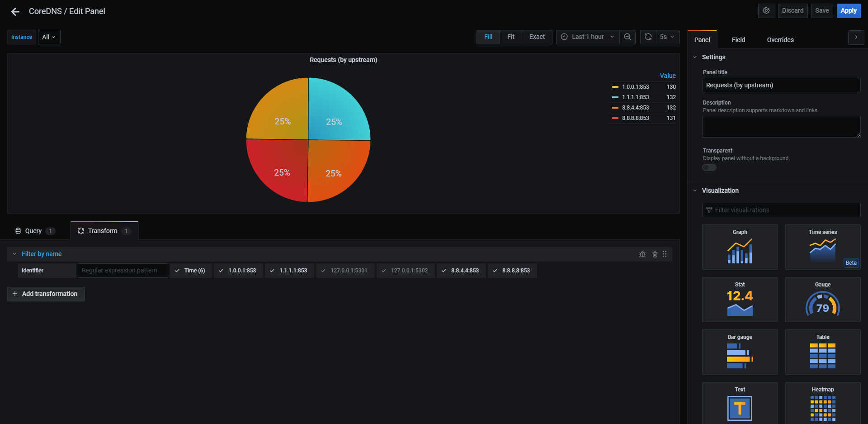Focus the Filter visualizations search box

pos(781,210)
